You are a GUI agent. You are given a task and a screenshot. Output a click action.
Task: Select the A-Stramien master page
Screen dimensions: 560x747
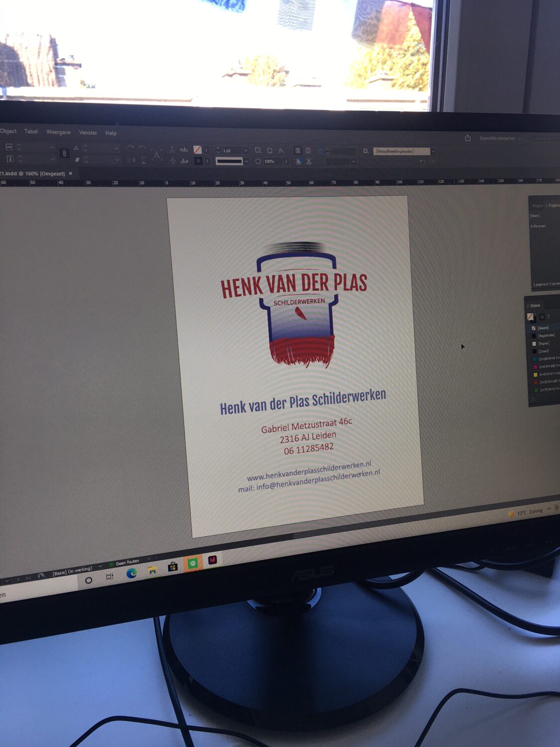pos(538,226)
